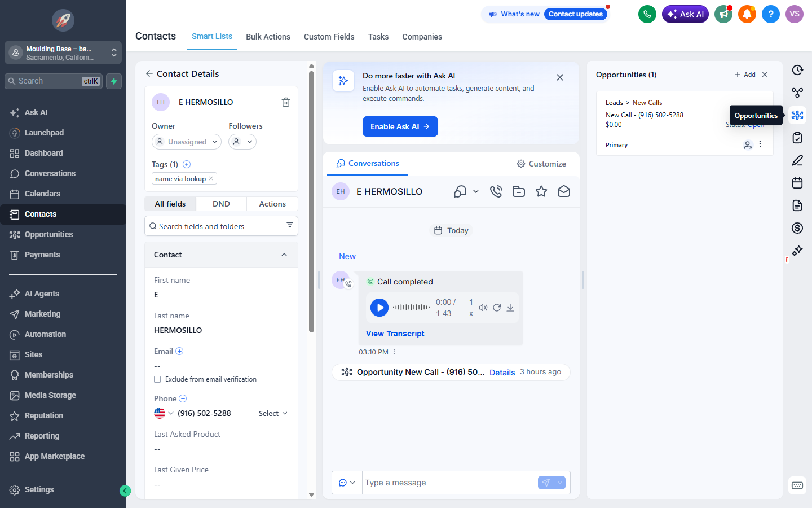Click the Search fields and folders input
Viewport: 812px width, 508px height.
click(221, 226)
